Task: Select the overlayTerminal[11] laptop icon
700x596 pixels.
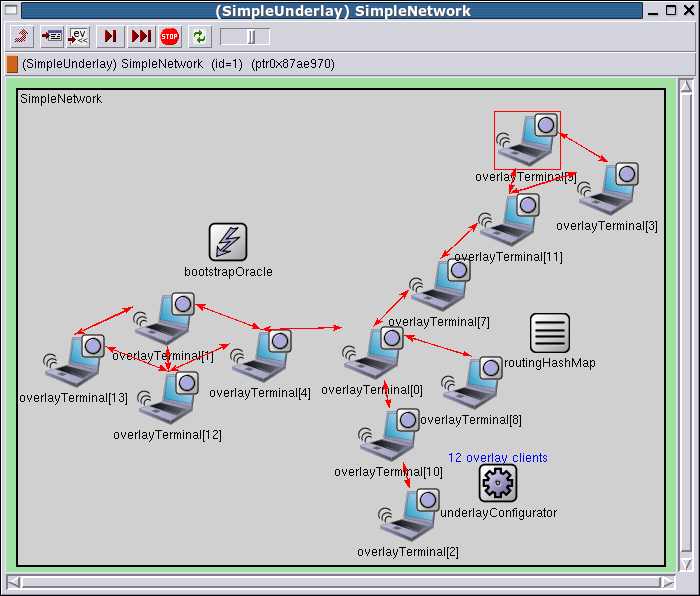Action: (510, 220)
